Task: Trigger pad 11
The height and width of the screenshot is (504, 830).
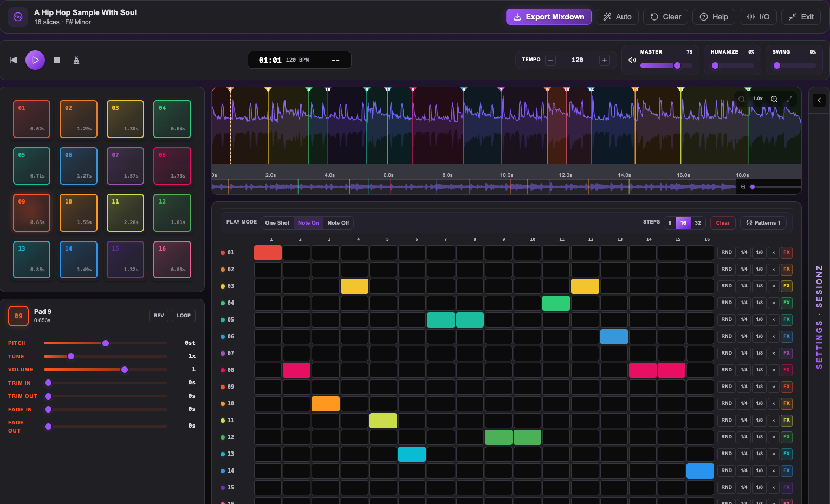Action: click(125, 213)
